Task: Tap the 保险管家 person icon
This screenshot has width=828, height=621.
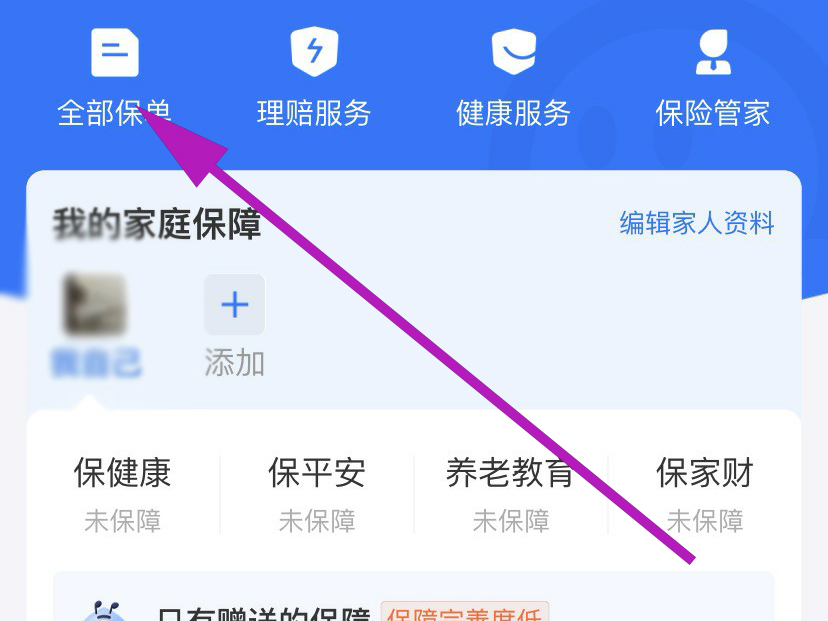Action: coord(713,52)
